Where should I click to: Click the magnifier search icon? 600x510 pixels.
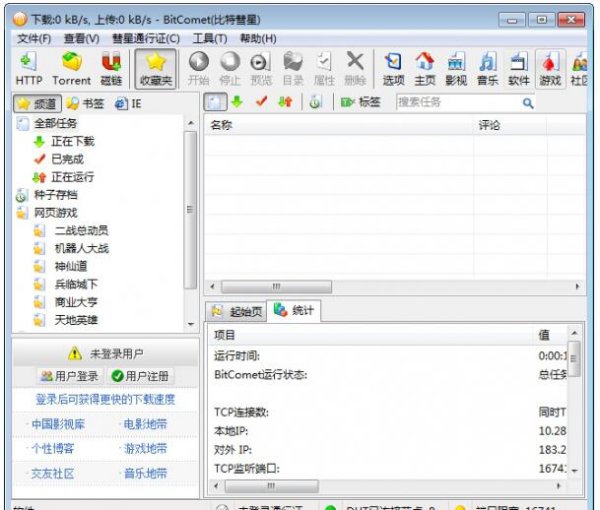tap(528, 103)
